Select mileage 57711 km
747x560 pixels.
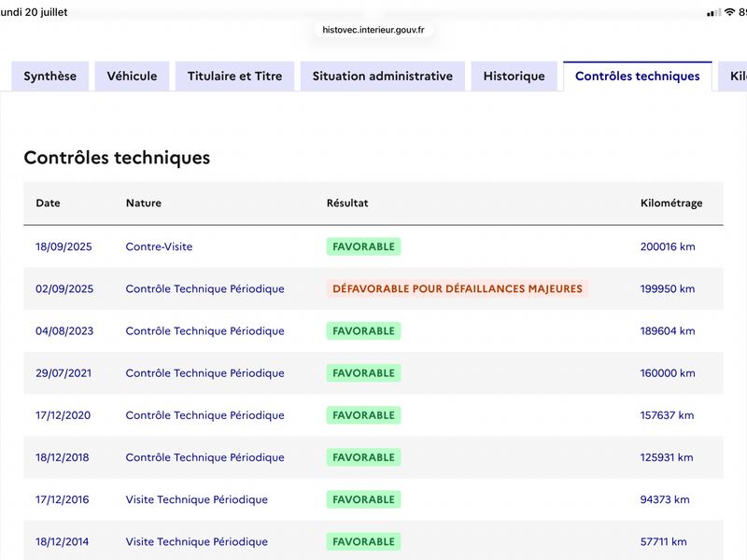[663, 542]
